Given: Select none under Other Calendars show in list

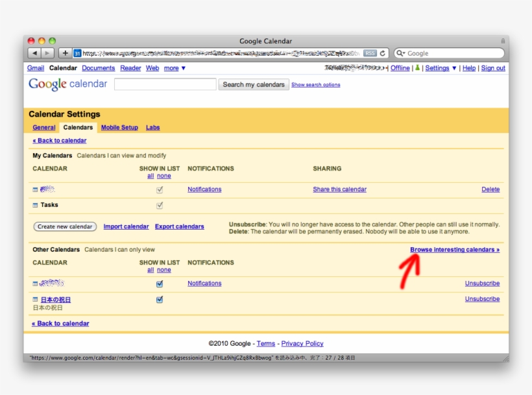Looking at the screenshot, I should 164,270.
